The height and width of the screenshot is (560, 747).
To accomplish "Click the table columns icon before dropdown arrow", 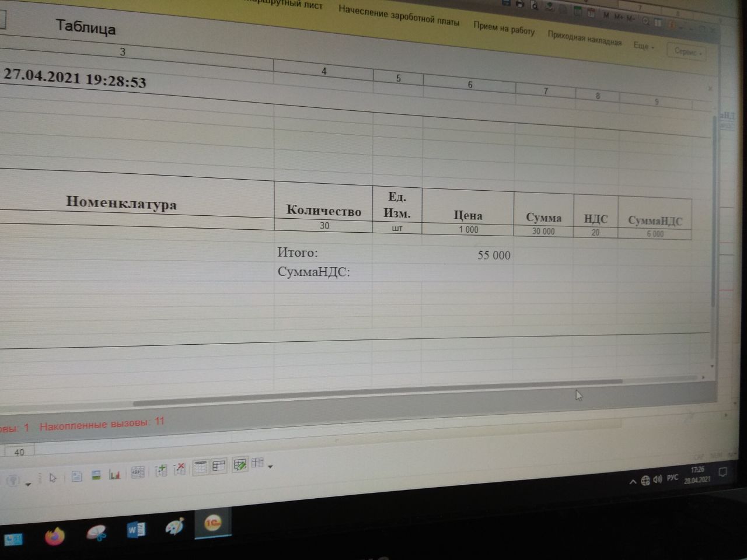I will (x=257, y=464).
